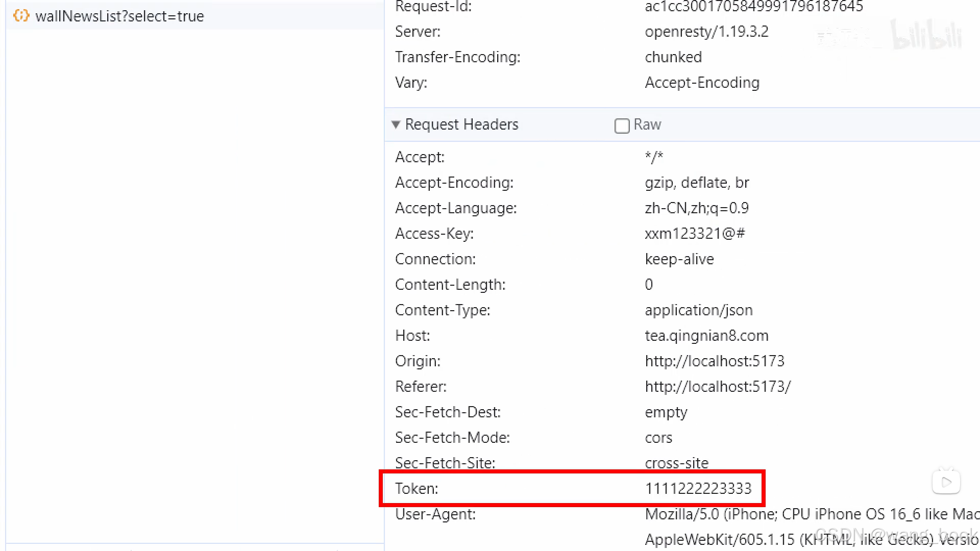Enable the Raw checkbox
This screenshot has width=980, height=551.
(622, 126)
